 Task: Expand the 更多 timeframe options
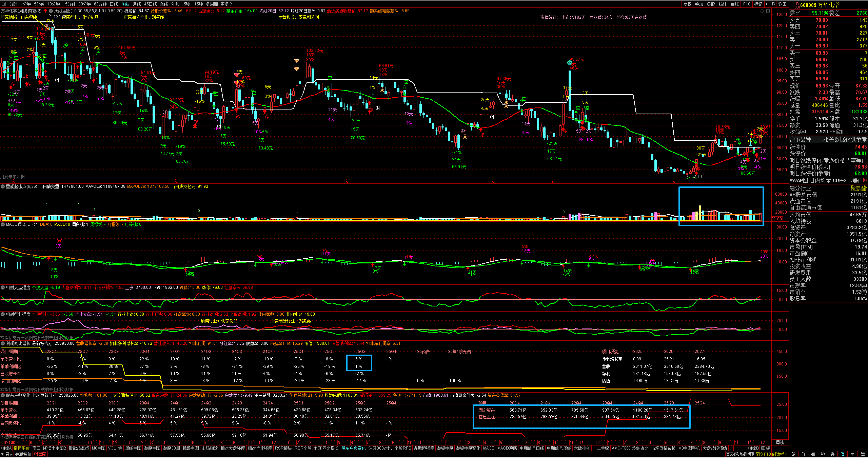click(226, 4)
